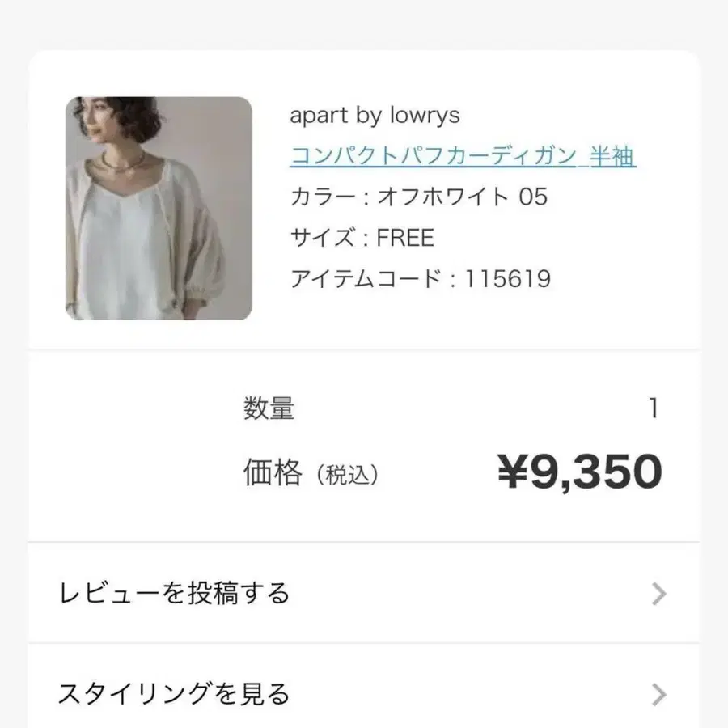Click the 価格 label
Image resolution: width=728 pixels, height=728 pixels.
(273, 472)
